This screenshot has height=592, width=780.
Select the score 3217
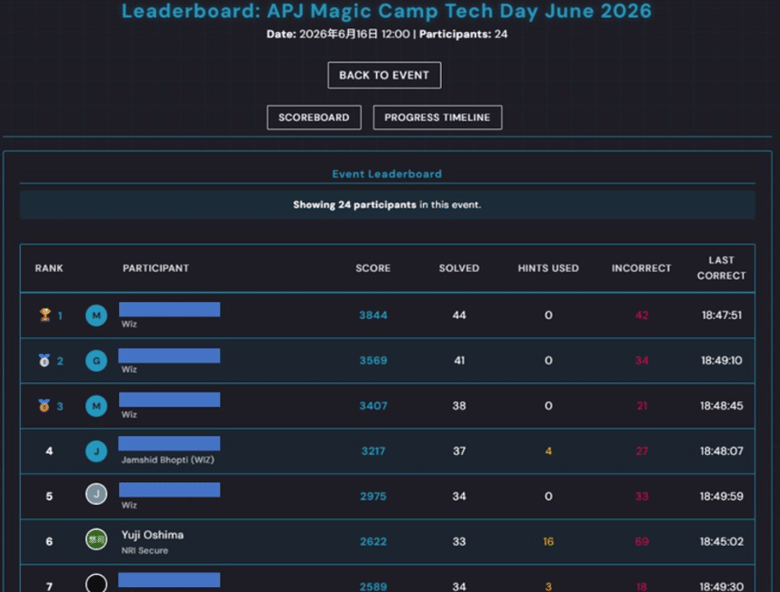click(373, 451)
